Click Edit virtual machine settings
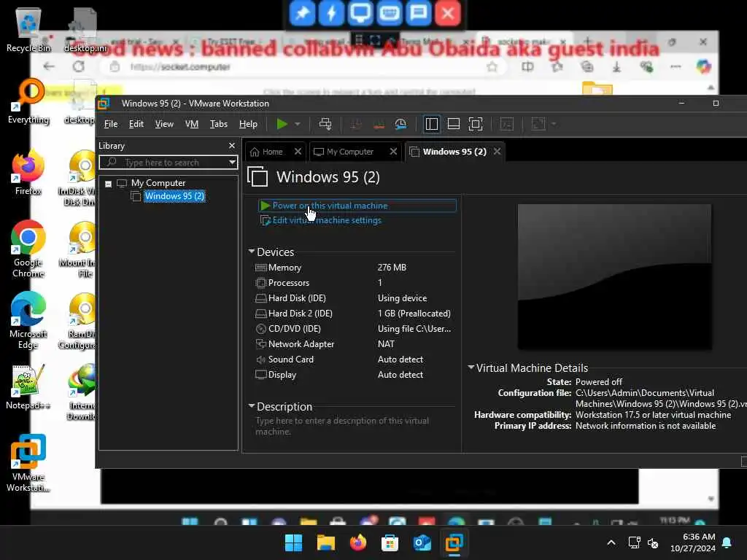The image size is (747, 560). [x=327, y=220]
